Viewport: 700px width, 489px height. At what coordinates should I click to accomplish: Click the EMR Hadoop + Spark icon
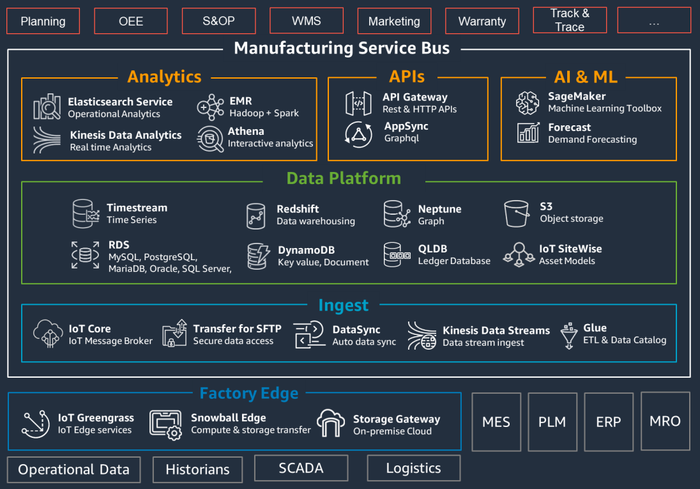pos(210,107)
